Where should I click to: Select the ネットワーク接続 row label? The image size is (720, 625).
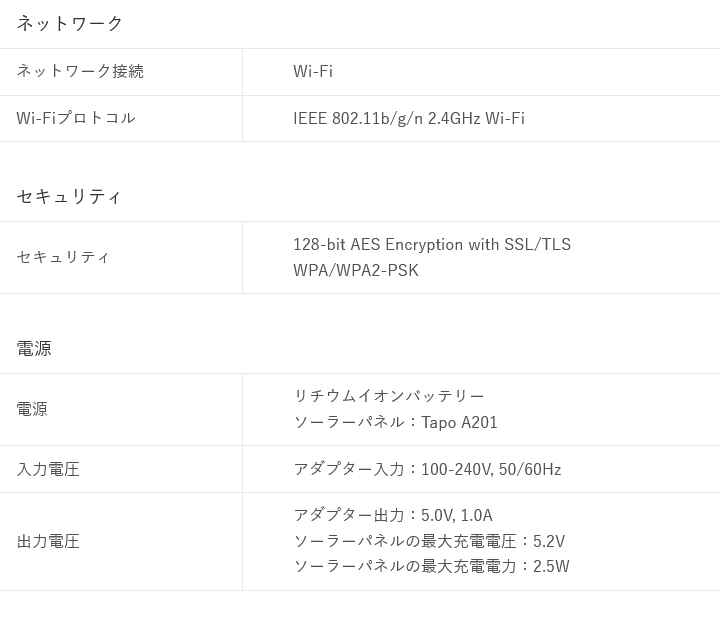(80, 71)
